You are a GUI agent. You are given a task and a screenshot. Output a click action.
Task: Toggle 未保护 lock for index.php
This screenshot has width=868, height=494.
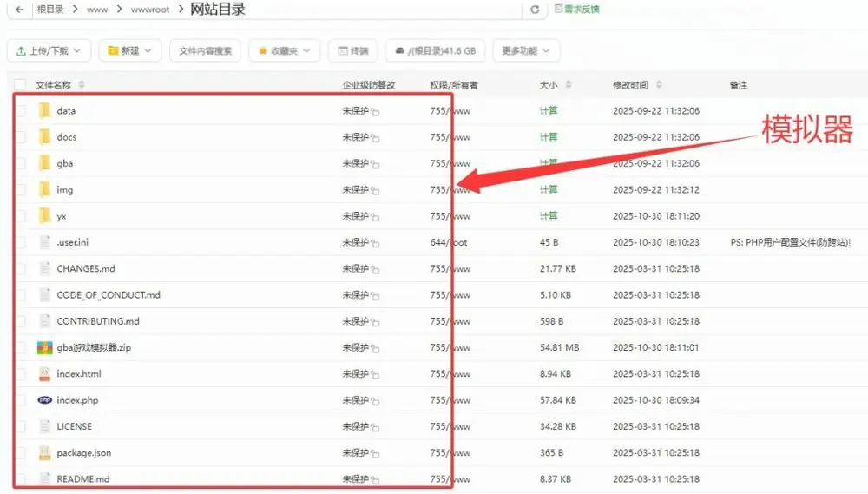tap(375, 401)
